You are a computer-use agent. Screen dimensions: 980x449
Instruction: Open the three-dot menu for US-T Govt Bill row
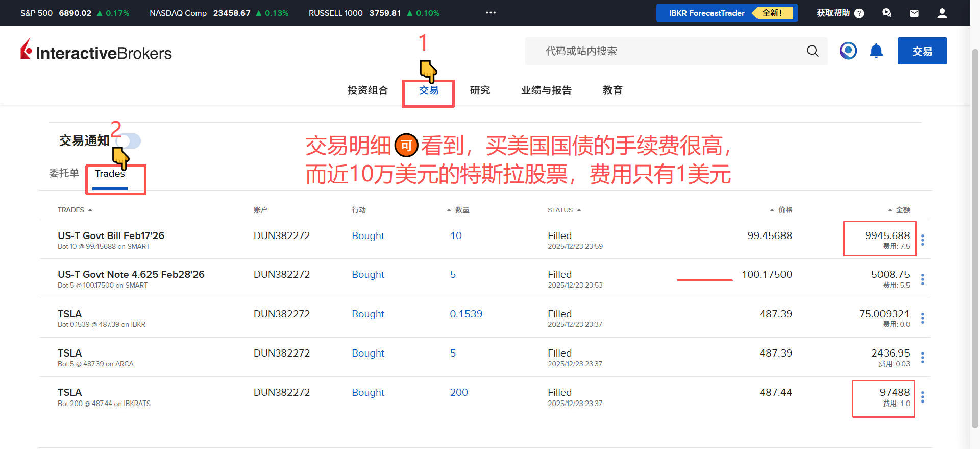pos(922,240)
